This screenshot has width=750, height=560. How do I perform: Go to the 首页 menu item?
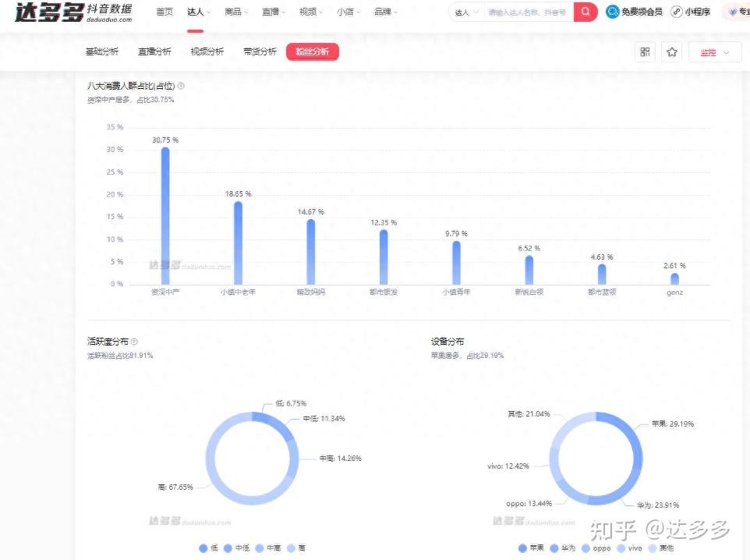coord(165,12)
